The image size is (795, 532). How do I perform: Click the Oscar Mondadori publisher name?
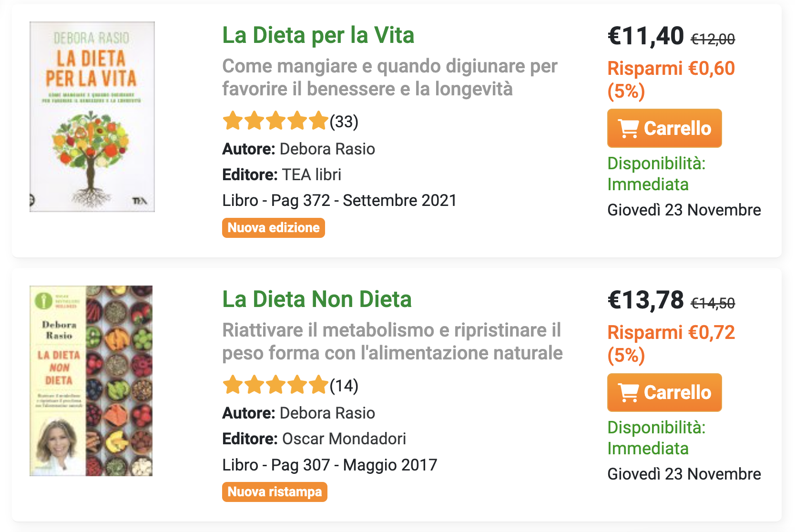[x=344, y=439]
